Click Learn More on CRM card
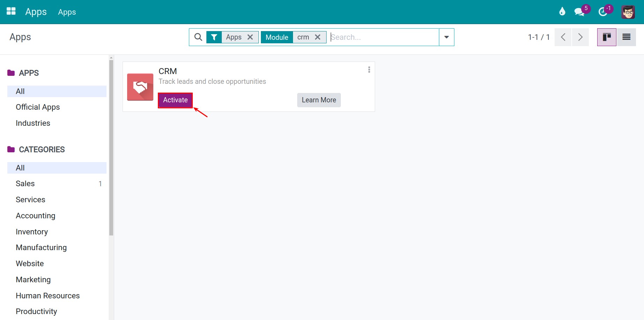644x320 pixels. pos(319,100)
